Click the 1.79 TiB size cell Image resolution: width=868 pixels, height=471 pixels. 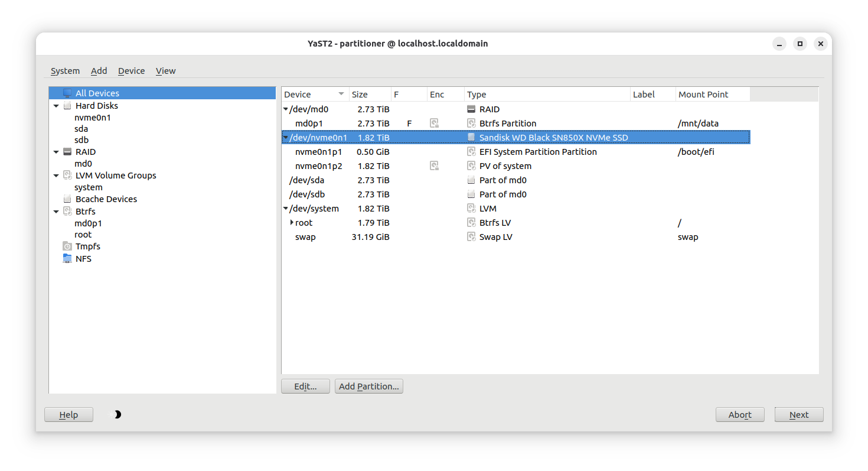coord(373,223)
